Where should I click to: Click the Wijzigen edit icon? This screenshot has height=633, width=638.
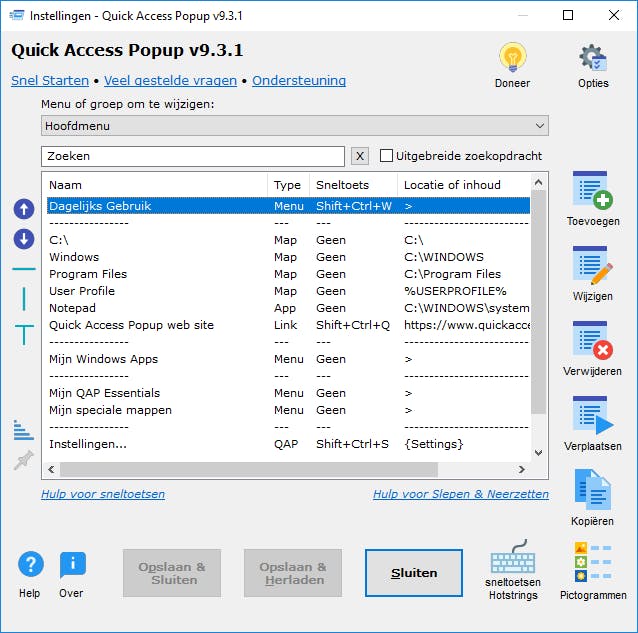(x=593, y=265)
